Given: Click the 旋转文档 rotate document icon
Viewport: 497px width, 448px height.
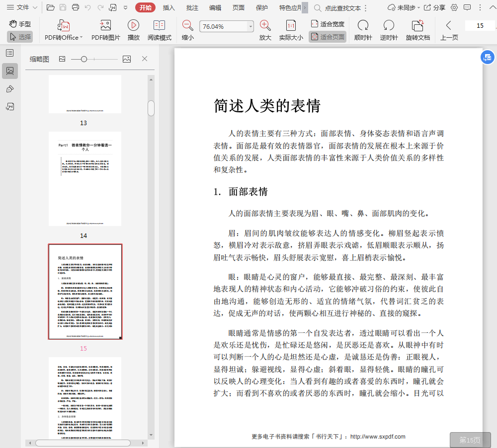Looking at the screenshot, I should [417, 26].
